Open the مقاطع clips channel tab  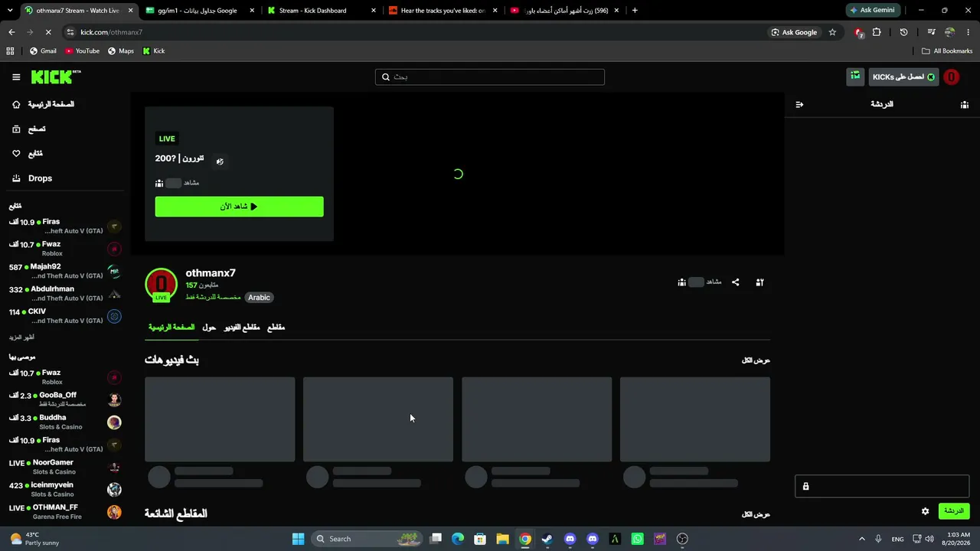276,328
